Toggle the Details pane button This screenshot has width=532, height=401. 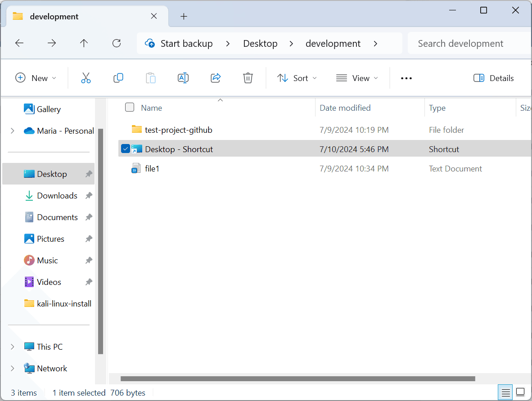coord(493,78)
